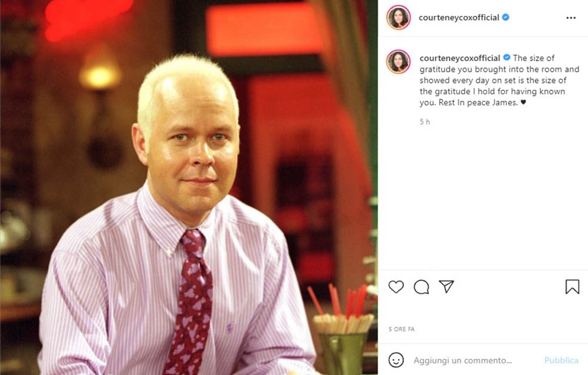Viewport: 588px width, 375px height.
Task: Click the 5 ORE FA timestamp
Action: tap(401, 329)
